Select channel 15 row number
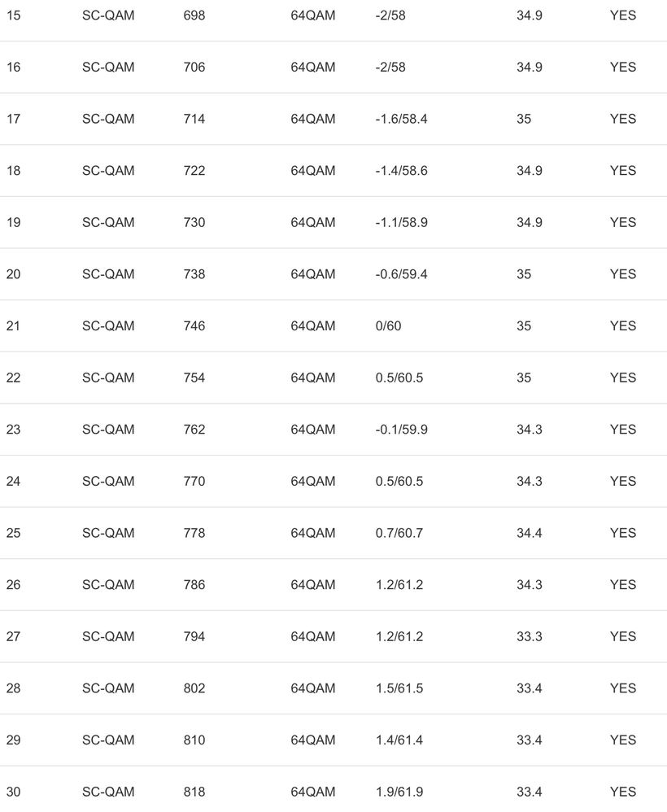 click(14, 15)
